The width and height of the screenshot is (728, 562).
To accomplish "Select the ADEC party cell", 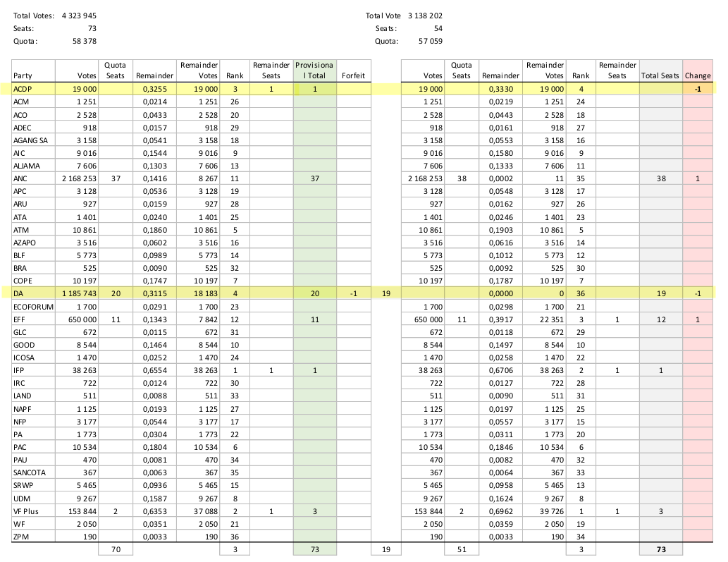I will point(33,127).
